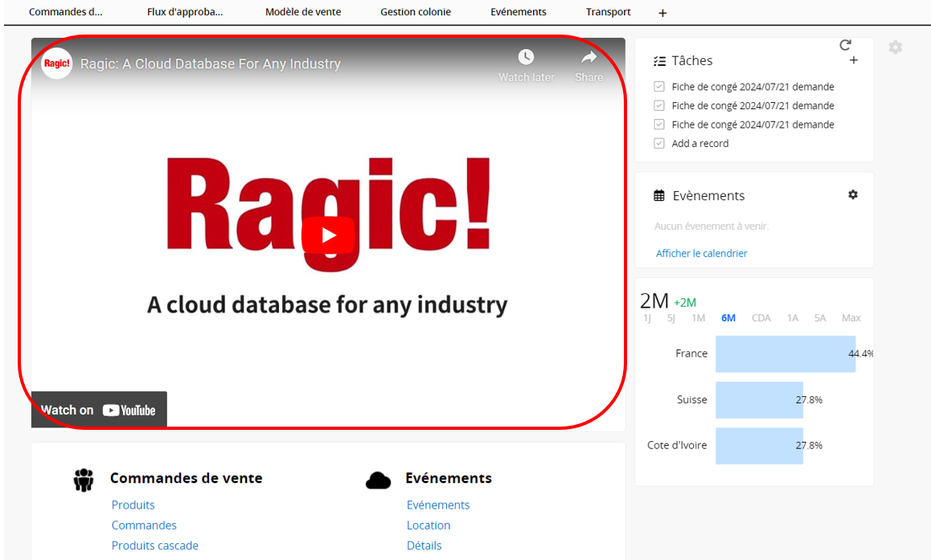Select the 1A time range
The height and width of the screenshot is (560, 931).
point(793,318)
